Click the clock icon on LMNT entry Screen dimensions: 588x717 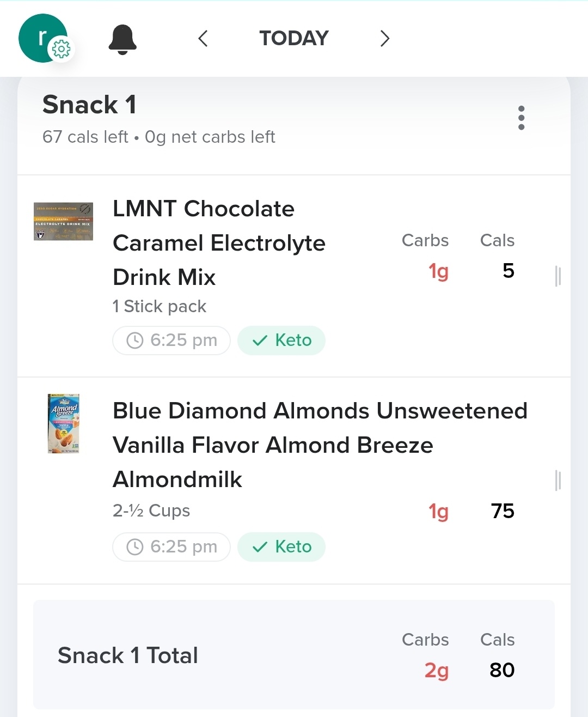(134, 341)
